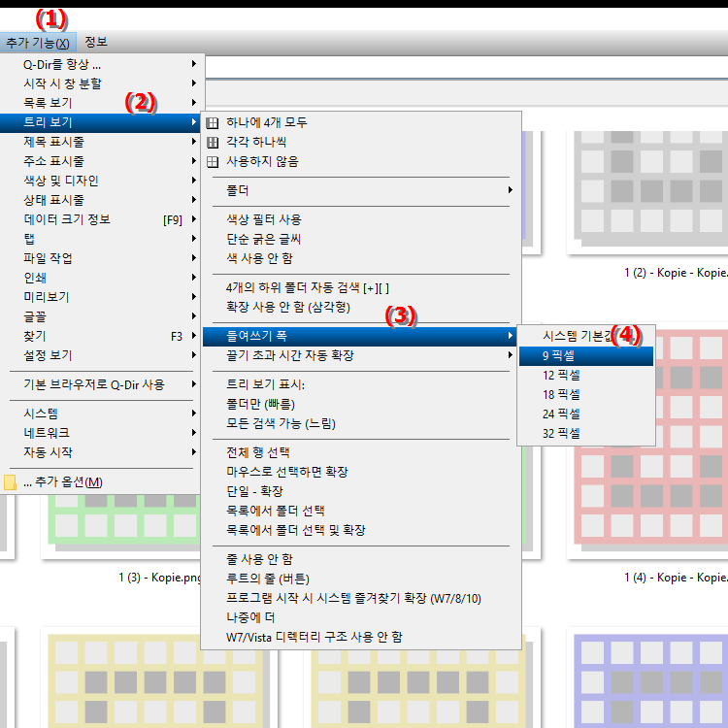Toggle 마우스로 선택하면 확장 option
The image size is (728, 728).
[x=361, y=473]
